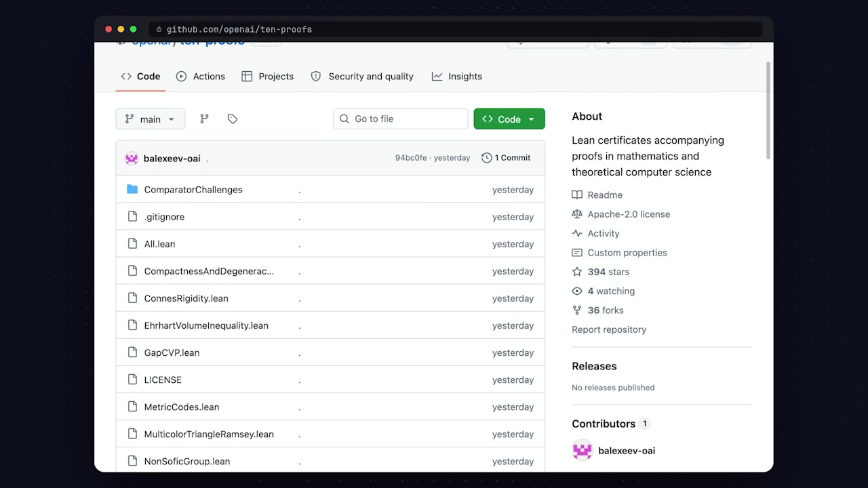This screenshot has width=868, height=488.
Task: View the 4 watching list
Action: (x=611, y=291)
